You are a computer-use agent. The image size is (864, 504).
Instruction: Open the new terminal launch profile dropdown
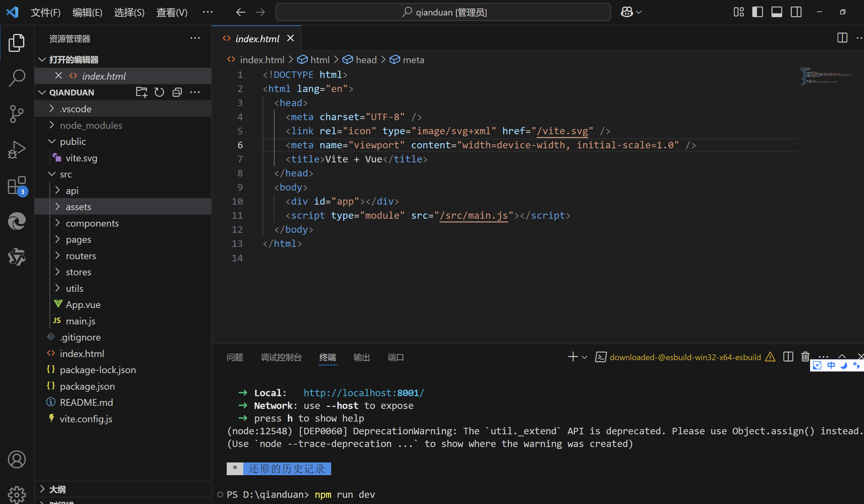coord(584,357)
